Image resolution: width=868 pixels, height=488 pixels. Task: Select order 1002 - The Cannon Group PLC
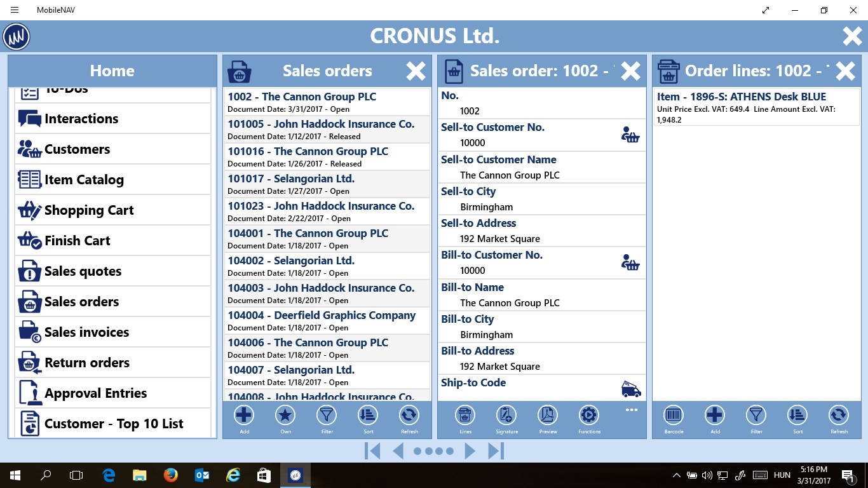tap(327, 102)
